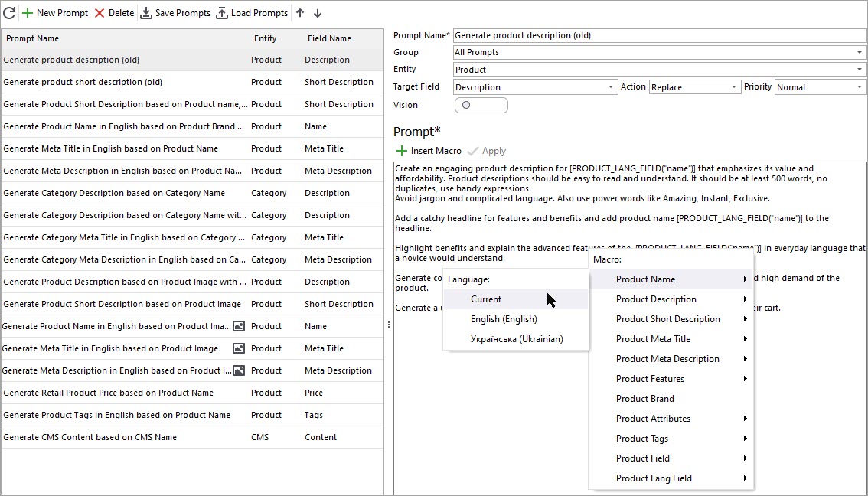Open the Priority Normal dropdown

tap(859, 87)
